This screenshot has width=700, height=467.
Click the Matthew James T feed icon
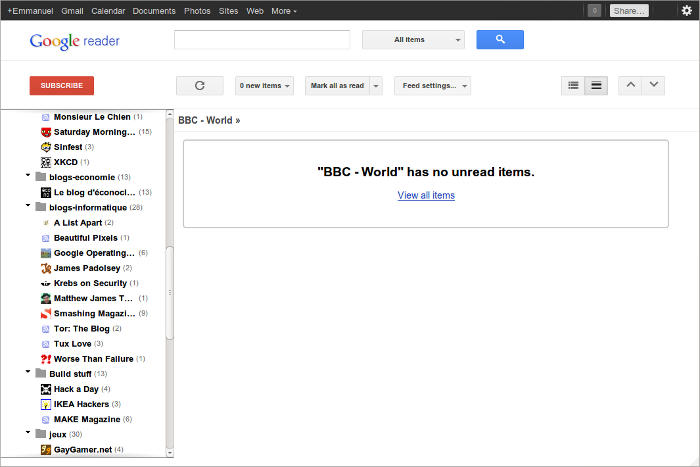46,298
